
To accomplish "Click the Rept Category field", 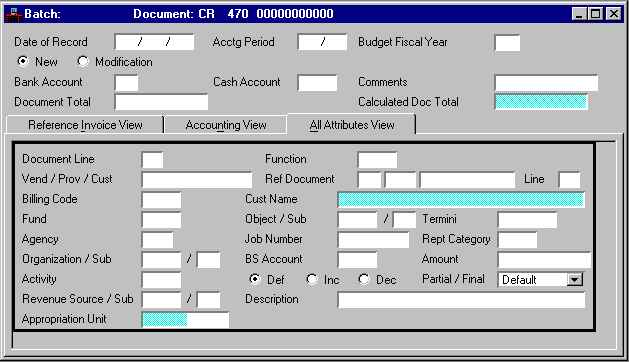I will point(517,240).
